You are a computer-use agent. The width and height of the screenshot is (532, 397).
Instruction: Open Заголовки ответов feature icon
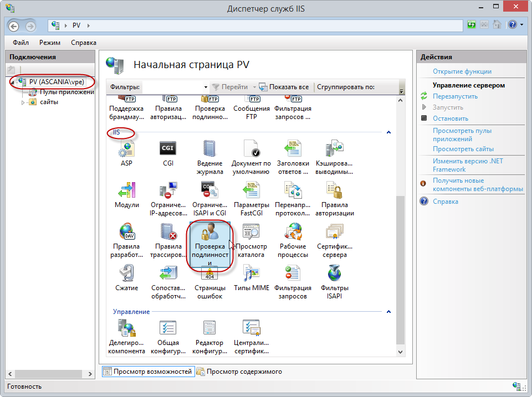click(293, 157)
